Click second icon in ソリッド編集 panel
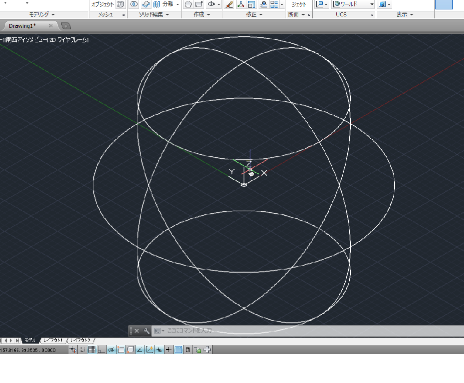This screenshot has height=383, width=464. pyautogui.click(x=146, y=4)
